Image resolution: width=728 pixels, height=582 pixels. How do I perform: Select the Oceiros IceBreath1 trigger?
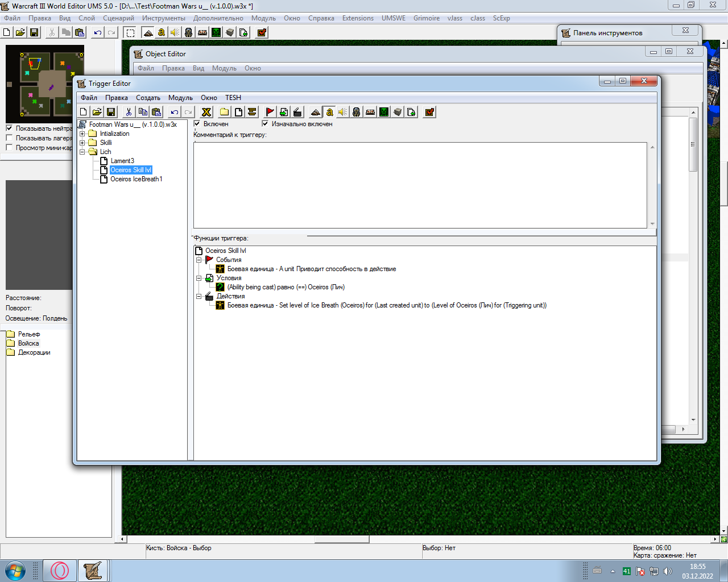tap(136, 179)
